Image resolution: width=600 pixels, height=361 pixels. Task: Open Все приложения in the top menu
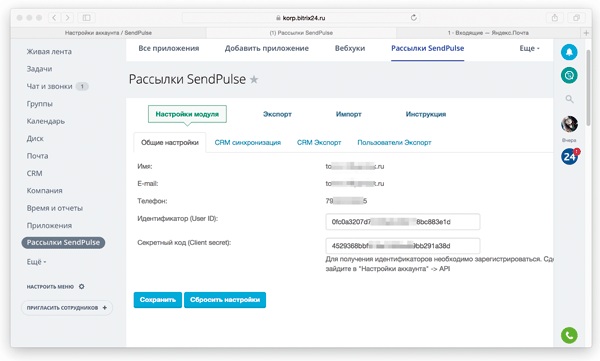point(169,48)
